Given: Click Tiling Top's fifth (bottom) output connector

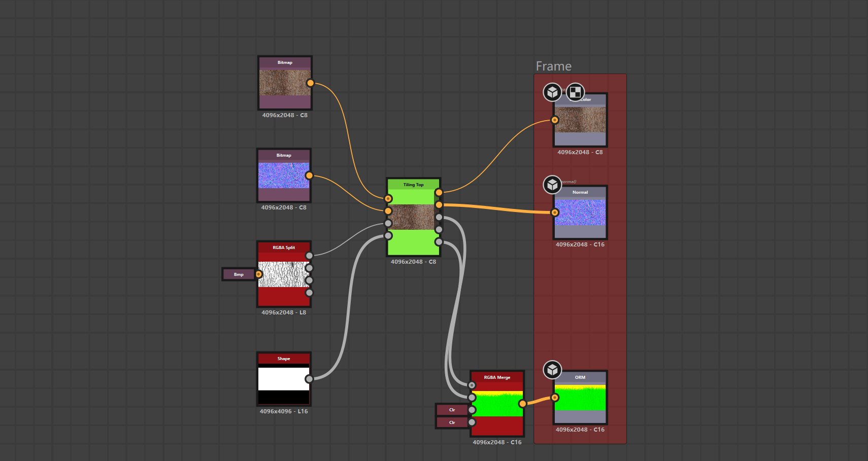Looking at the screenshot, I should [x=439, y=242].
